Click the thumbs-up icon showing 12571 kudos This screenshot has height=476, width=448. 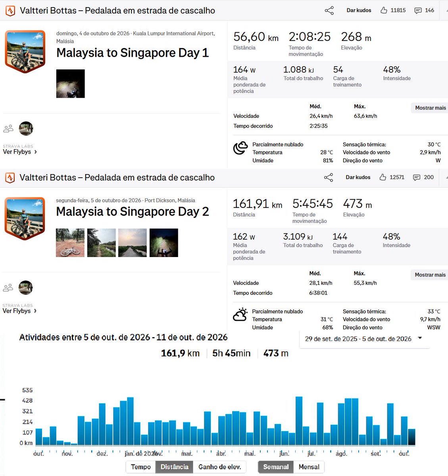(383, 177)
